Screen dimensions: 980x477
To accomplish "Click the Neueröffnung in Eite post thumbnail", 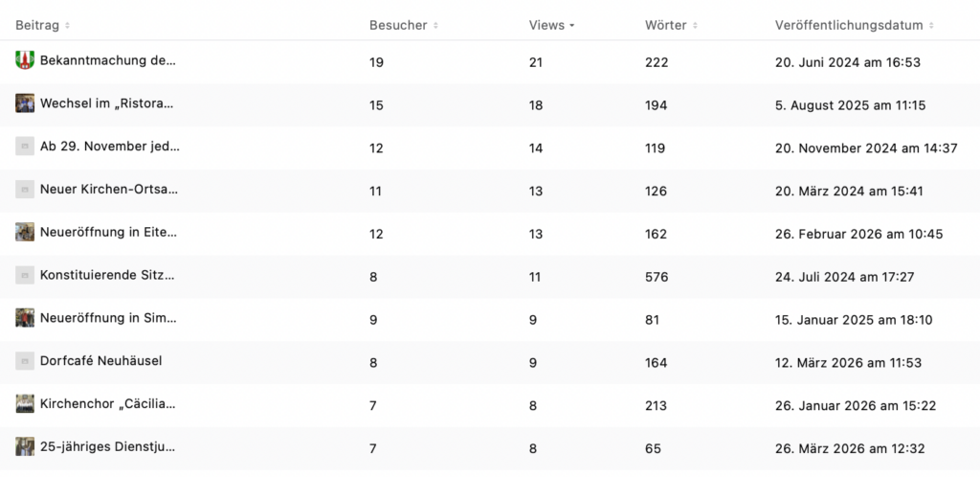I will point(25,232).
